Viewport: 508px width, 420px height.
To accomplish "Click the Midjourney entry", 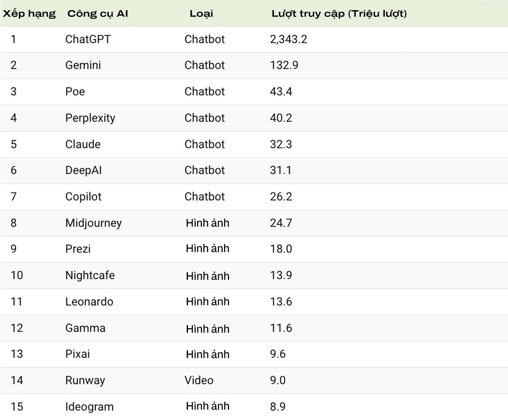I will click(x=94, y=223).
